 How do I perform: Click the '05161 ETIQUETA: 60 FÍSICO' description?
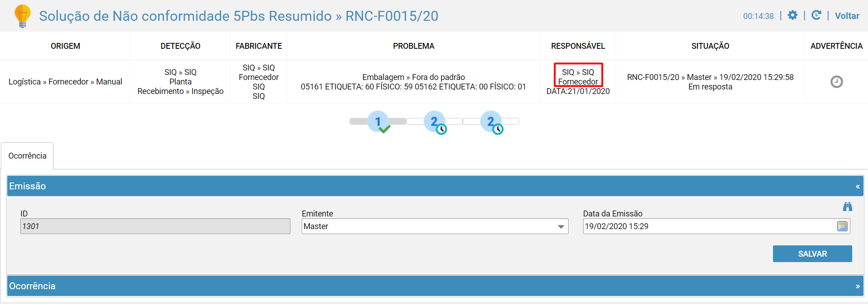point(413,87)
